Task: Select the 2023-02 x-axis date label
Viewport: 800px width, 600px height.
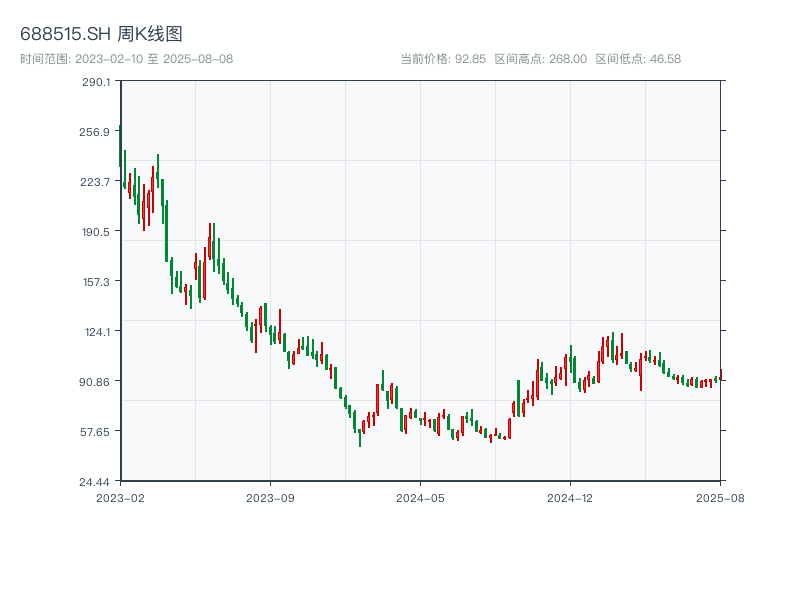Action: (121, 497)
